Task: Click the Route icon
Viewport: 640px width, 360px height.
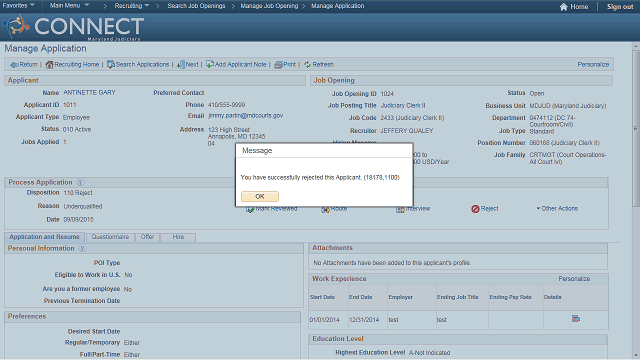Action: (x=325, y=209)
